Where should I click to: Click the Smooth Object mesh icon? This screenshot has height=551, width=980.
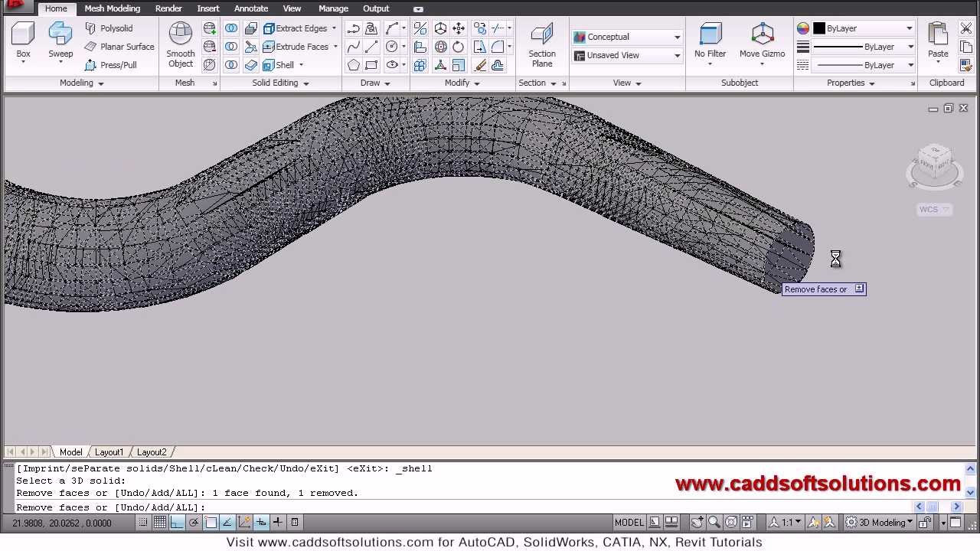coord(181,44)
